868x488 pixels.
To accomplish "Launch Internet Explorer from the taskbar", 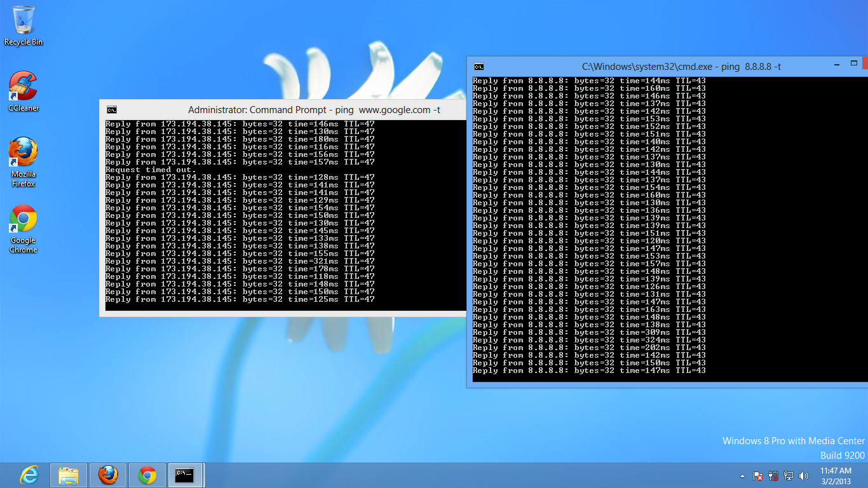I will click(29, 475).
